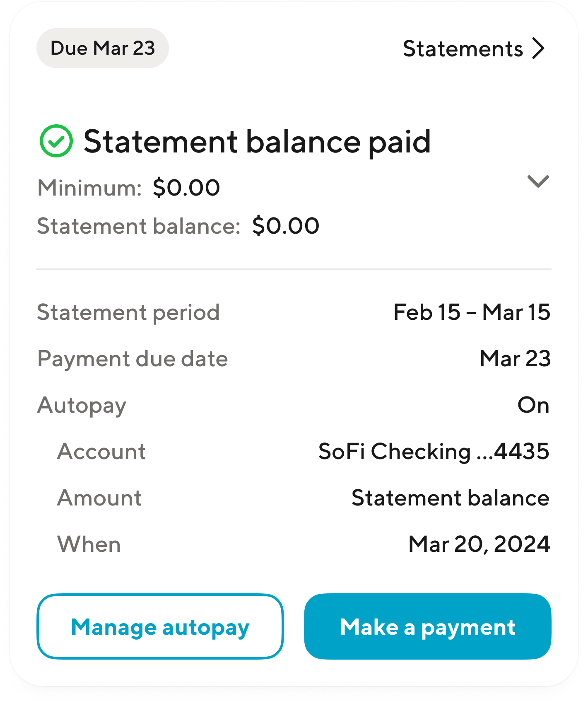Click the Payment due date label

[x=133, y=359]
